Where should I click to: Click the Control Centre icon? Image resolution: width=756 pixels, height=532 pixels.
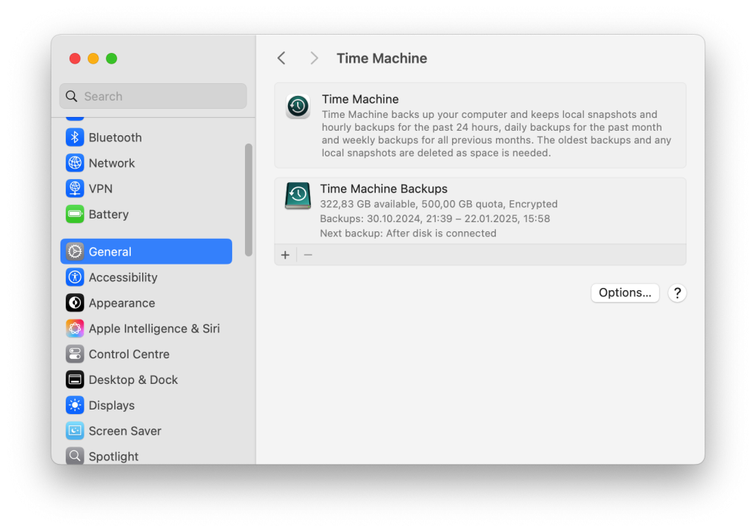[x=75, y=354]
